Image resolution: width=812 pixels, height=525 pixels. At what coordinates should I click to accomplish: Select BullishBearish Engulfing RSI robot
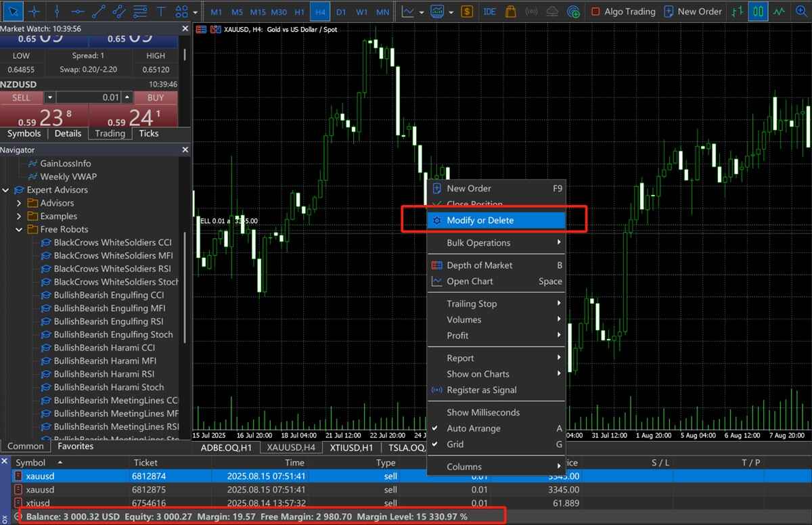[108, 321]
